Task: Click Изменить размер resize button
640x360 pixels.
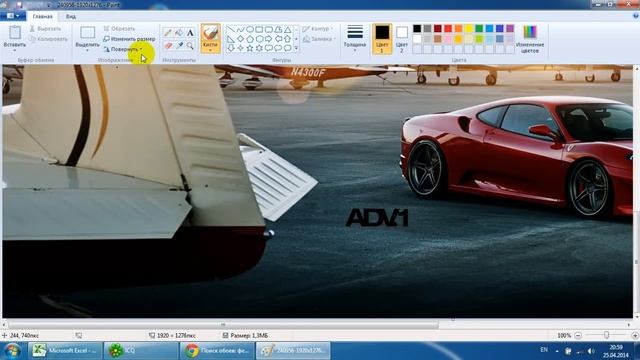Action: (x=129, y=39)
